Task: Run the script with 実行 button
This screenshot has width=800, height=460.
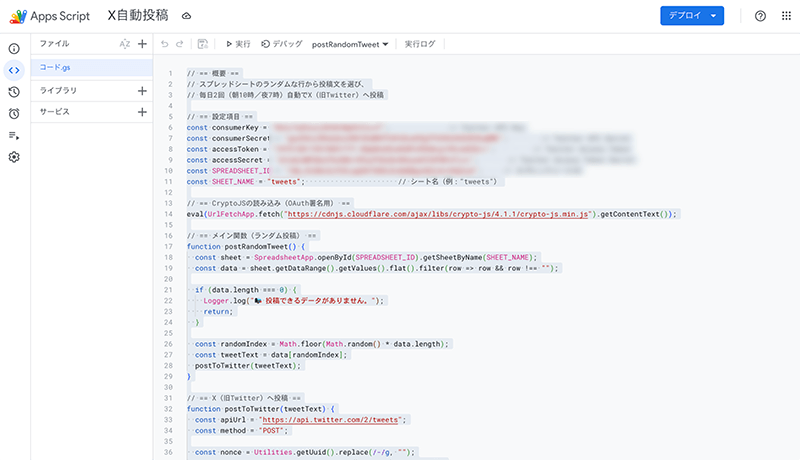Action: 238,44
